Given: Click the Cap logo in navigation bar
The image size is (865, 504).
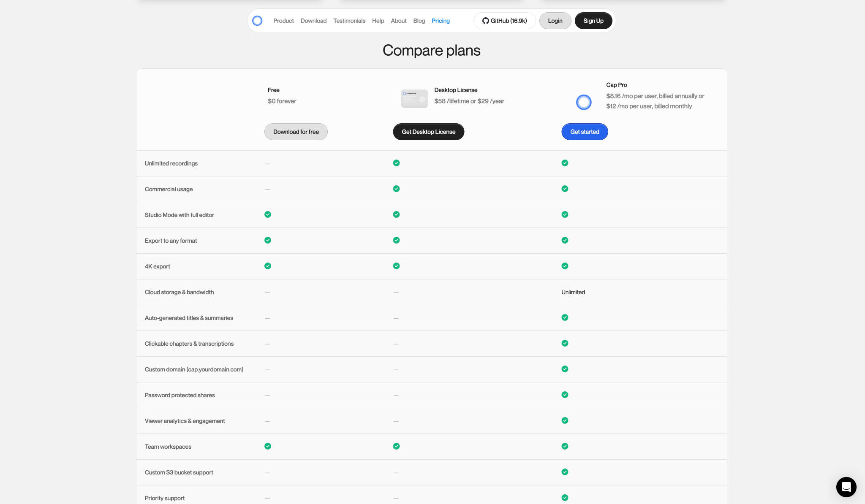Looking at the screenshot, I should click(x=257, y=21).
